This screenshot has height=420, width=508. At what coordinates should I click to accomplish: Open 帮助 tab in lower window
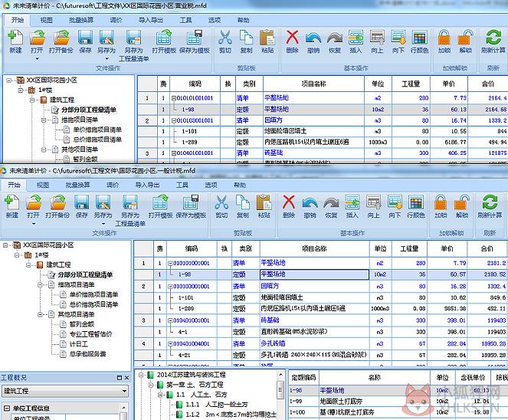pos(239,185)
